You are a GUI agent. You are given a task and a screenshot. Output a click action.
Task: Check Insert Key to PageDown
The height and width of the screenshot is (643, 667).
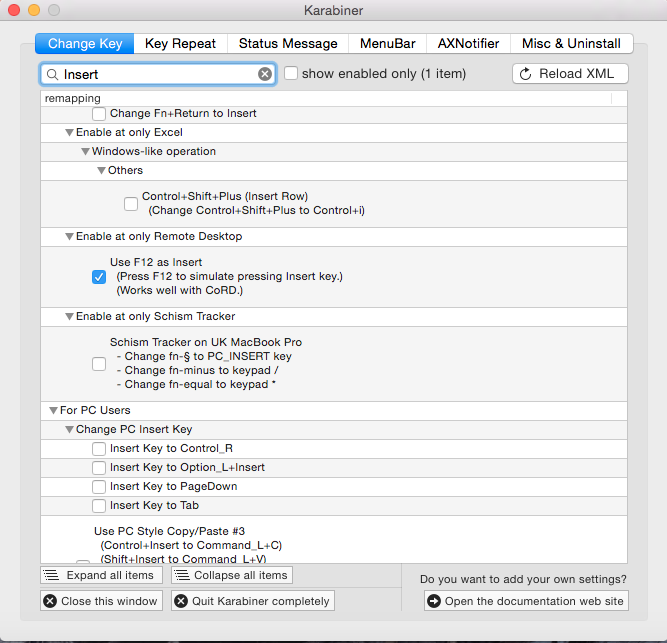tap(99, 487)
